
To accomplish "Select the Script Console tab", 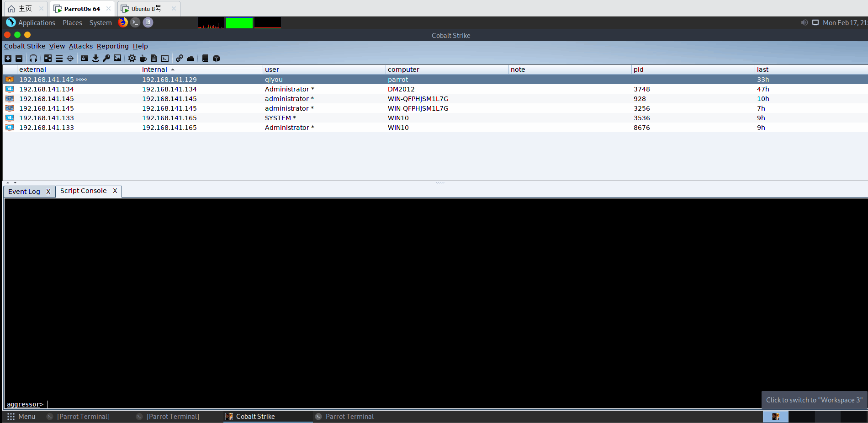I will (83, 191).
